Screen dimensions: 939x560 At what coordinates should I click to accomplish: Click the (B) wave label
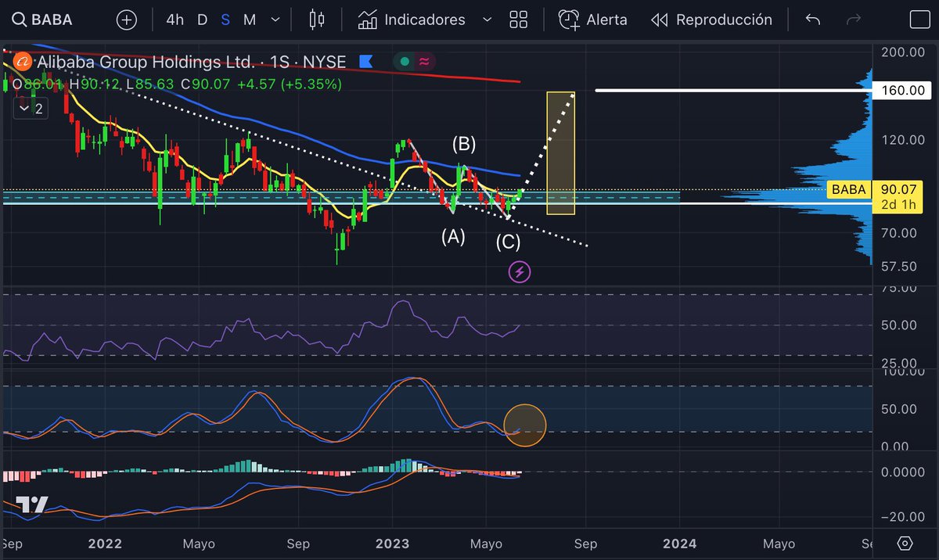(463, 144)
